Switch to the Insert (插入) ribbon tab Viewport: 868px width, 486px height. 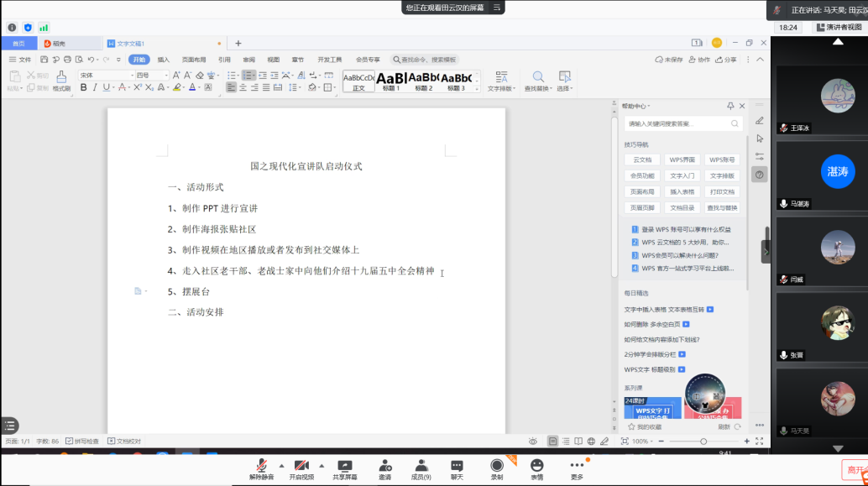(164, 60)
